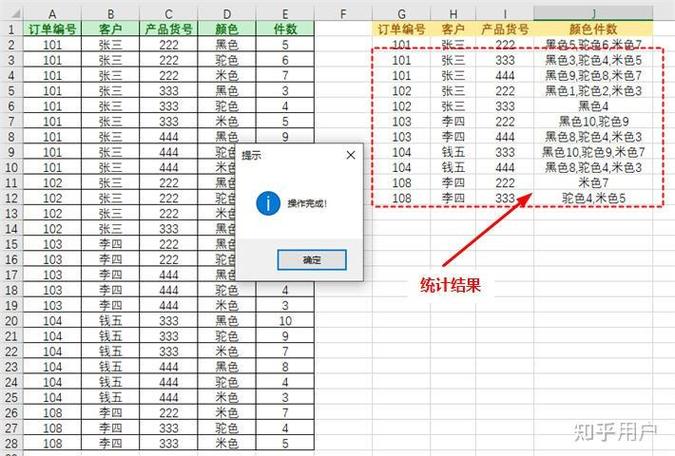Click the select-all corner triangle of the sheet

(x=15, y=14)
